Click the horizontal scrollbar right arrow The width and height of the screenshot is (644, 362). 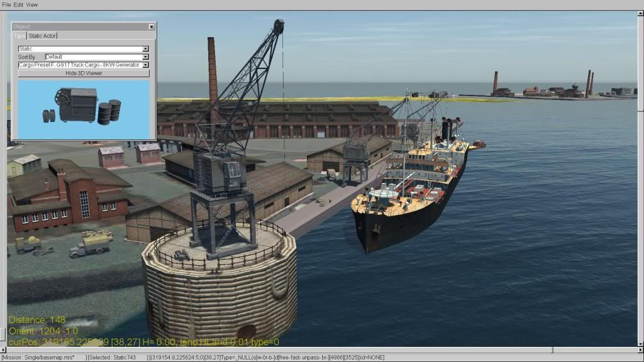[640, 350]
